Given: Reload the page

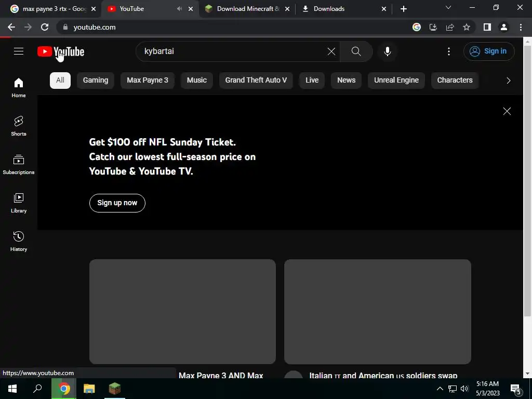Looking at the screenshot, I should (x=45, y=27).
